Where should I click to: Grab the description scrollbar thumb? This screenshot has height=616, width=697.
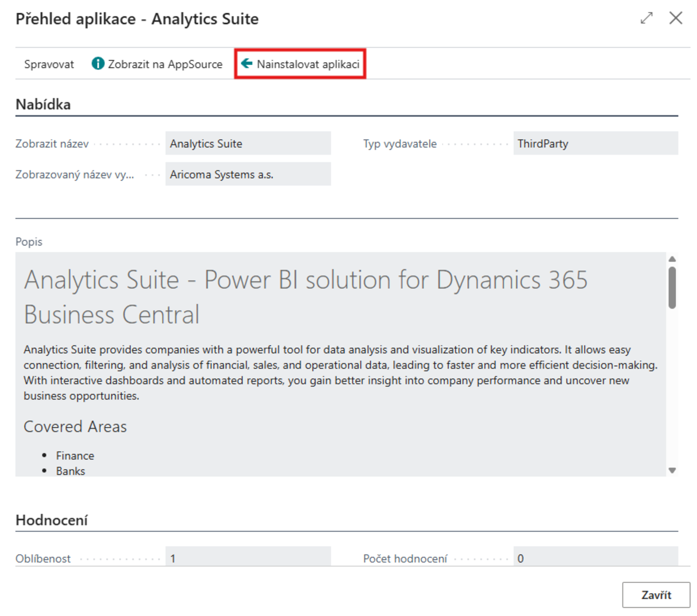click(x=672, y=287)
